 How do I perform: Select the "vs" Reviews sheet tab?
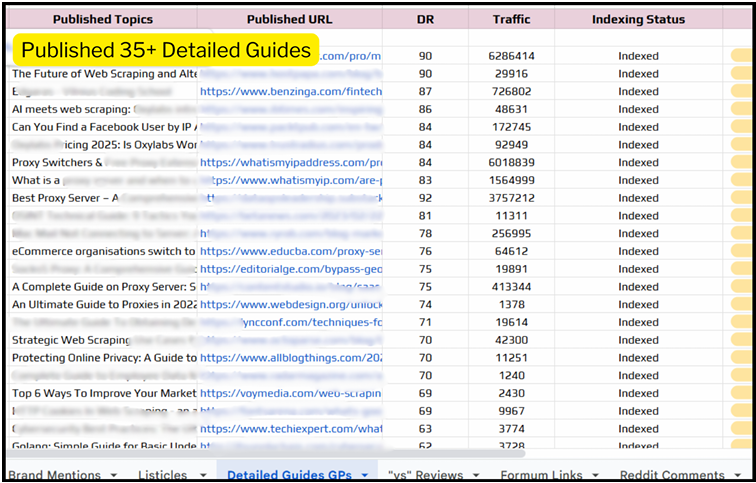pyautogui.click(x=425, y=474)
